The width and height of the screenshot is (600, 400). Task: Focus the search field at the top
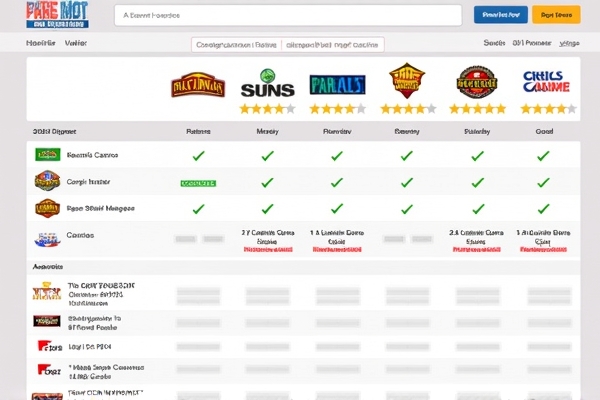pyautogui.click(x=285, y=15)
